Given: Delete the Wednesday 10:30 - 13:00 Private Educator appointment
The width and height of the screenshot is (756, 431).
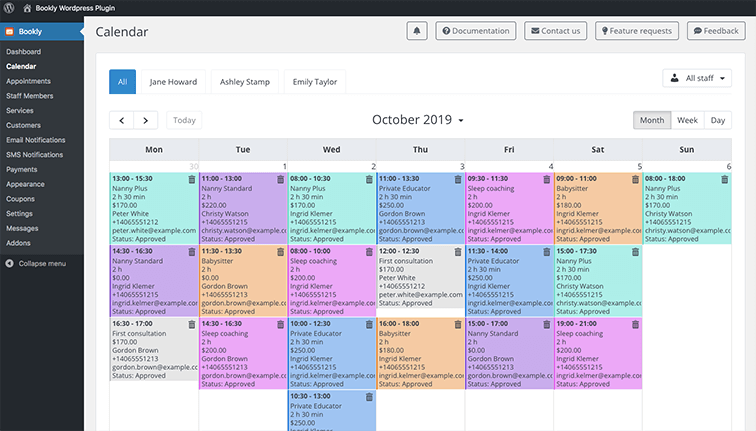Looking at the screenshot, I should click(x=369, y=397).
